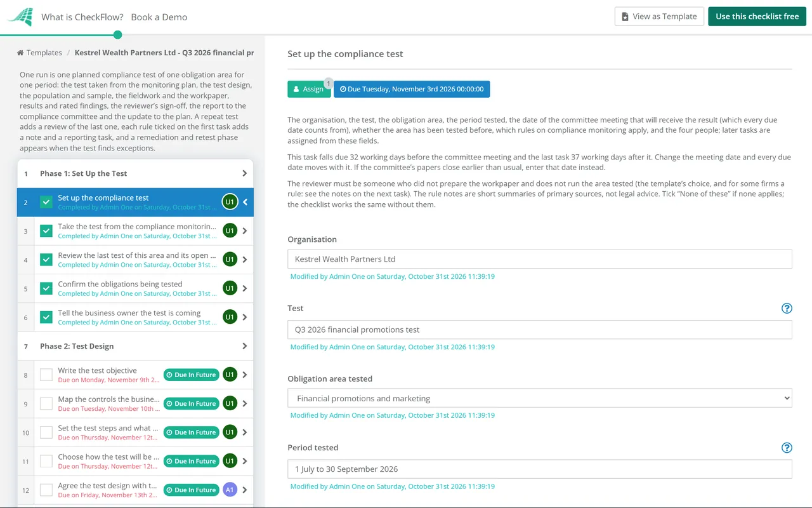This screenshot has height=508, width=812.
Task: Click U1 avatar on Confirm the obligations row
Action: (230, 288)
